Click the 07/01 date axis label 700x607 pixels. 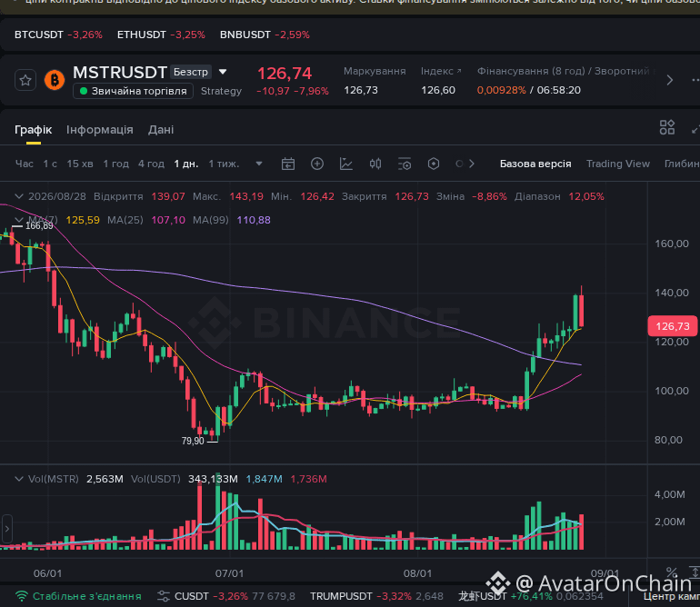[229, 573]
